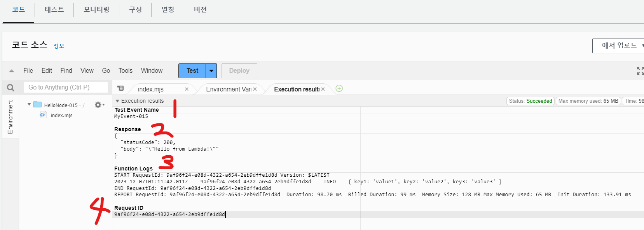Click the Response heading
This screenshot has height=230, width=644.
127,129
